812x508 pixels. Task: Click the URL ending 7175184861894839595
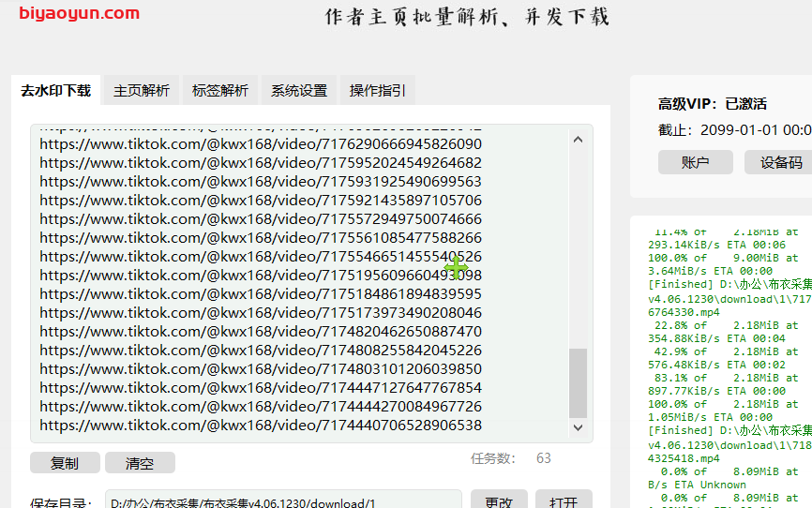point(261,294)
